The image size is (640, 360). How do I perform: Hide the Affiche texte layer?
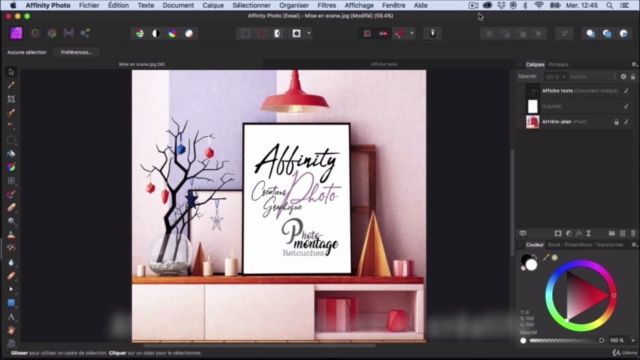pos(626,91)
